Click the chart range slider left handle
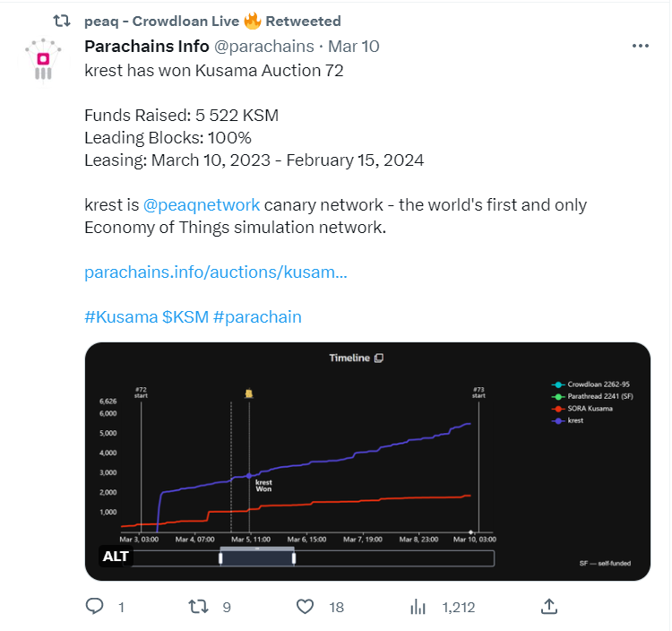The height and width of the screenshot is (631, 672). pyautogui.click(x=220, y=558)
